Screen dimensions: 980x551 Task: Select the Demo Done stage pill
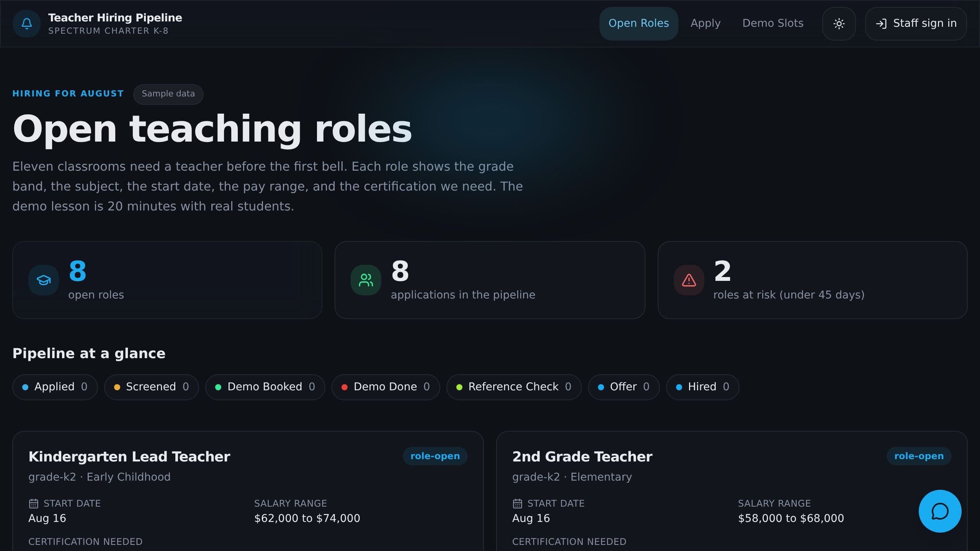(x=385, y=387)
